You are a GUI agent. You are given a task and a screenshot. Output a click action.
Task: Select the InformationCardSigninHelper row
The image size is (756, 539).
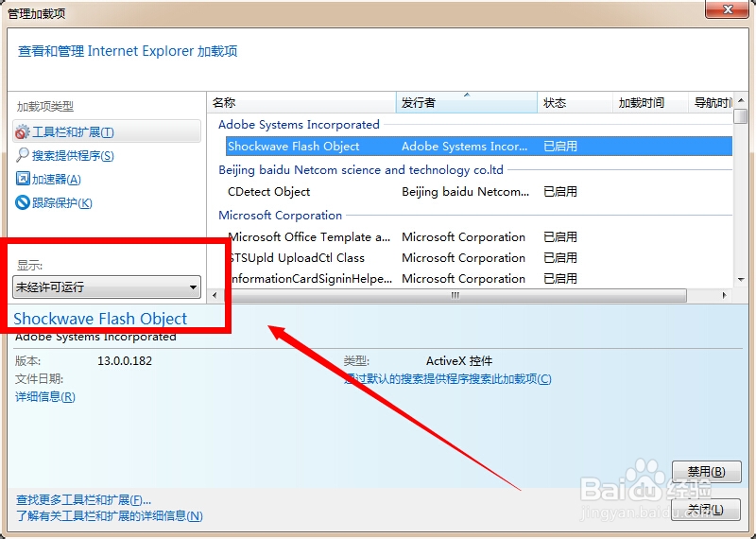point(479,278)
